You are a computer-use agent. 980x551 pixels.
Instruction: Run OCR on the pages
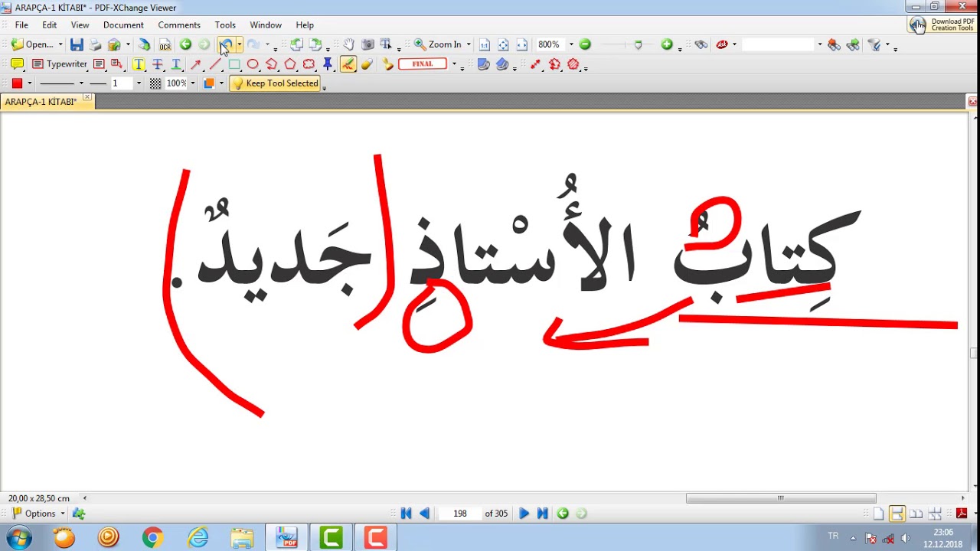[x=165, y=44]
